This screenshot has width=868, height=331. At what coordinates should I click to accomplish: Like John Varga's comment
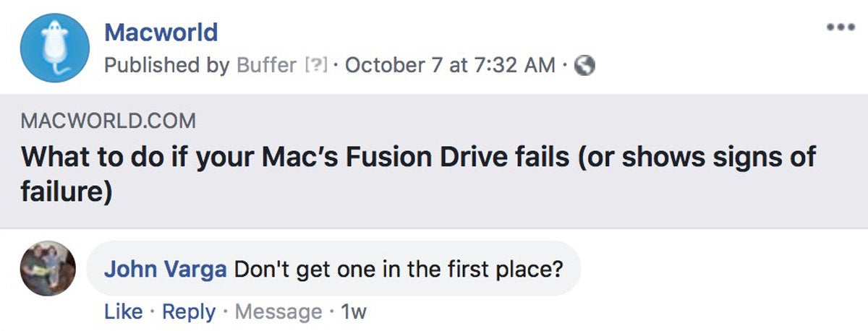124,311
